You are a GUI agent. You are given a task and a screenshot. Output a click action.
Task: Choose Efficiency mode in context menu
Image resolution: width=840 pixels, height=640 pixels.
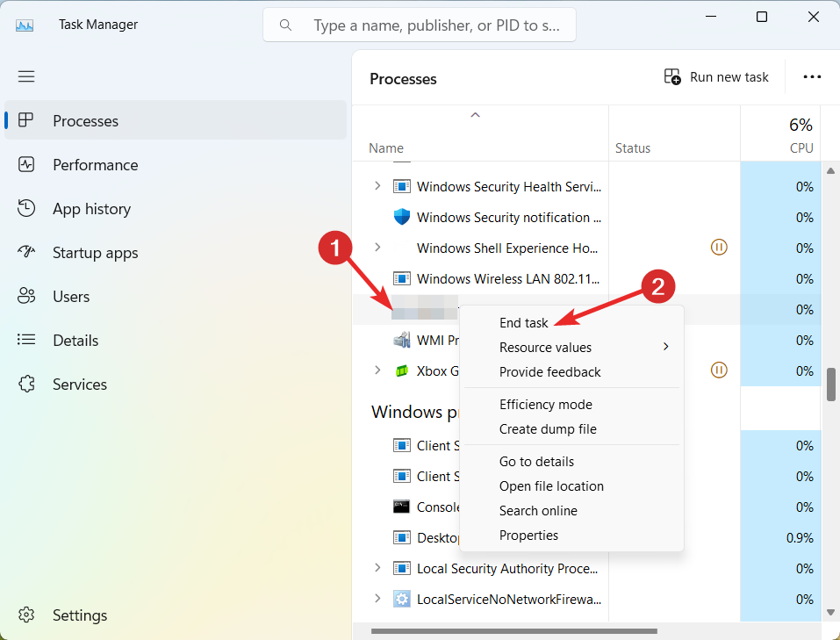coord(571,405)
